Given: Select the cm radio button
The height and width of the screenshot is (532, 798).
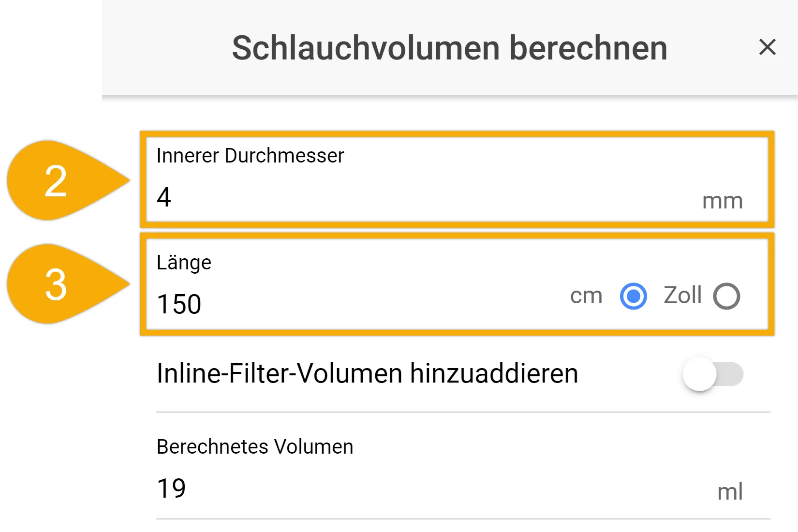Looking at the screenshot, I should coord(633,296).
